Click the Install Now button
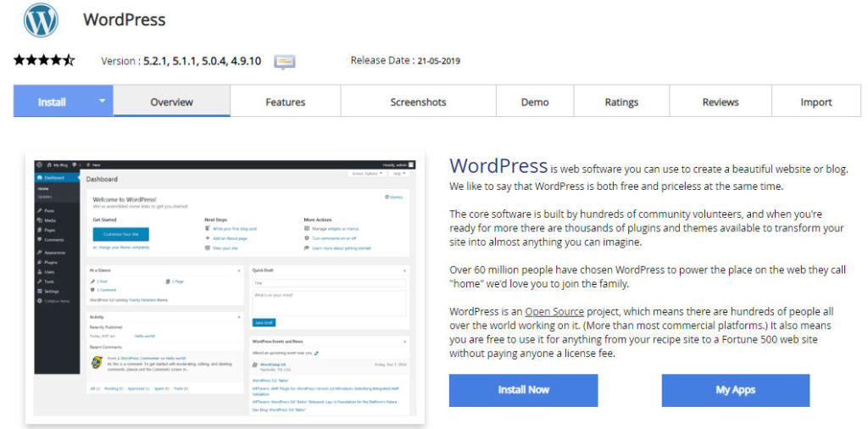The image size is (868, 429). (523, 390)
